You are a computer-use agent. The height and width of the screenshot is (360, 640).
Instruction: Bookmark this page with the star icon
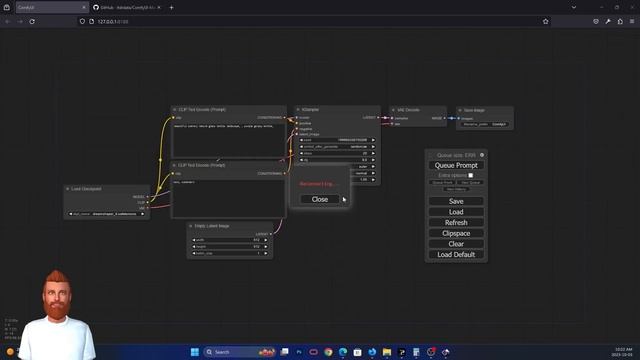545,21
